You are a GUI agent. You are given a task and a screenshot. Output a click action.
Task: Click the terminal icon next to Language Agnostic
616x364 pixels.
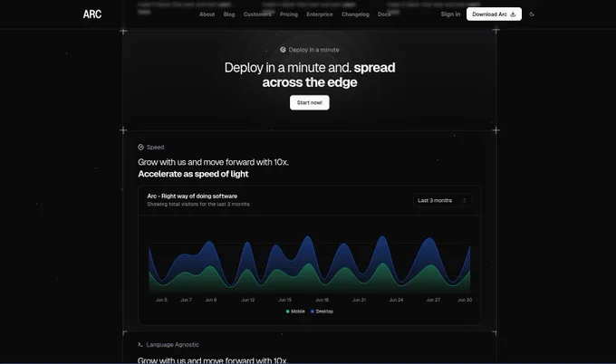140,344
